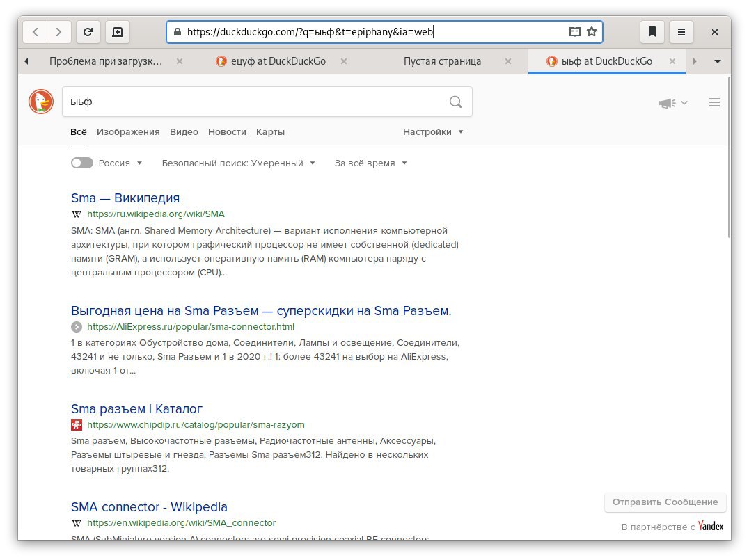Click the chipdip.ru favicon
749x560 pixels.
77,425
